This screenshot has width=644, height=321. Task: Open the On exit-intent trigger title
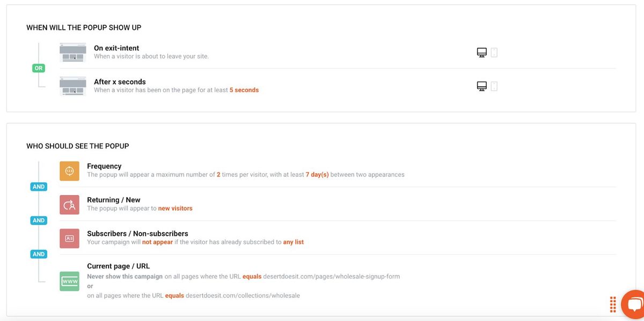[x=116, y=48]
